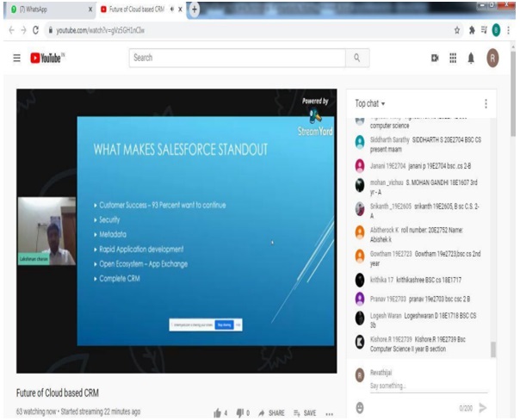Viewport: 520px width, 420px height.
Task: Click the Logesh Waran chat username
Action: click(x=386, y=316)
